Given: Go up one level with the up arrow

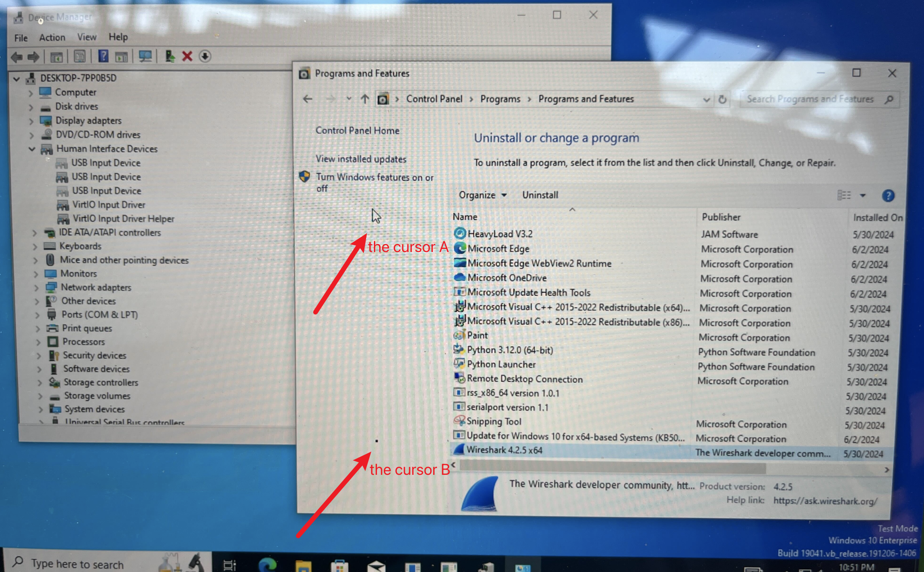Looking at the screenshot, I should (365, 99).
